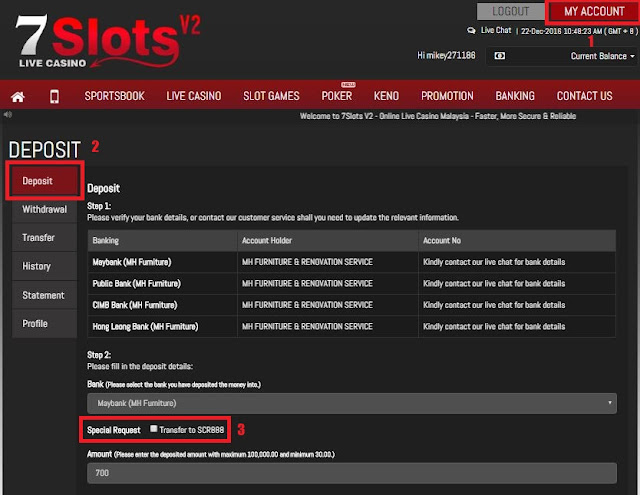Click the Public Bank (MH Furniture) row
Screen dimensions: 640x495
coord(351,284)
